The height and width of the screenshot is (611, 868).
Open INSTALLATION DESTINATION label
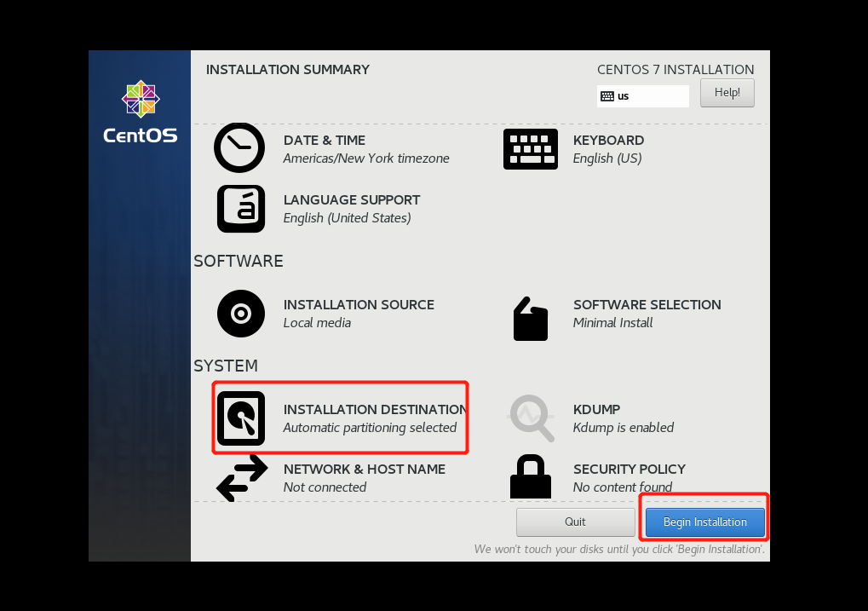point(376,409)
